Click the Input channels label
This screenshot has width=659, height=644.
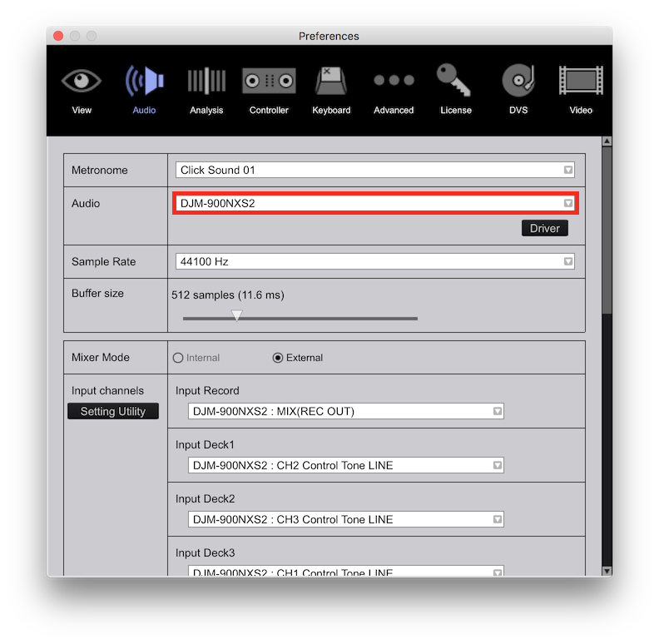pyautogui.click(x=107, y=390)
